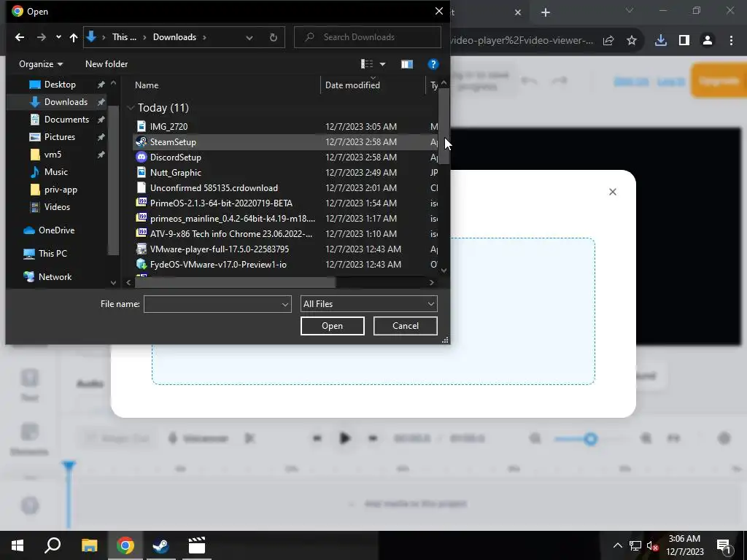Click the file list vertical scrollbar
This screenshot has width=747, height=560.
point(444,125)
